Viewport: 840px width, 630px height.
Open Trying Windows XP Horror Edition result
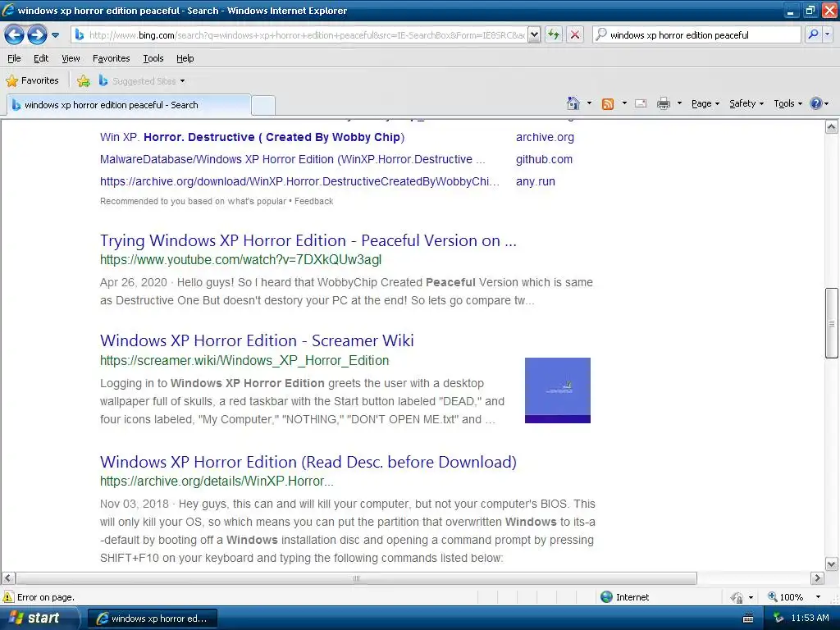click(x=308, y=241)
